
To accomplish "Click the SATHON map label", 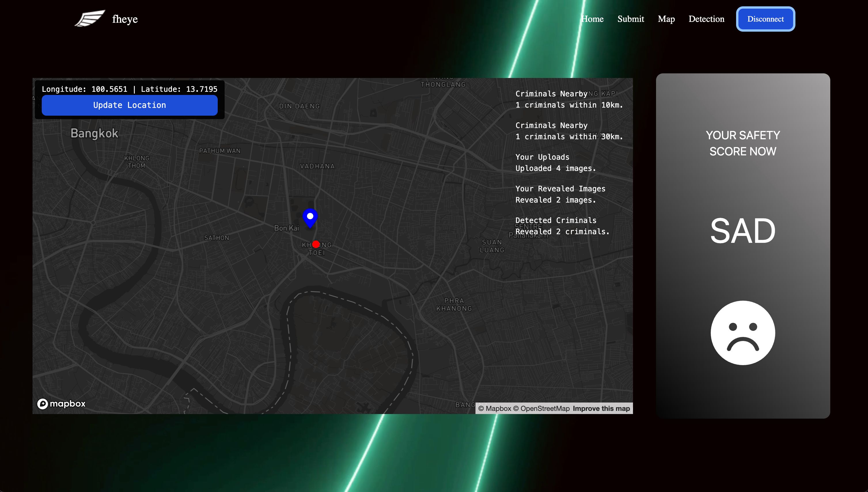I will click(217, 238).
